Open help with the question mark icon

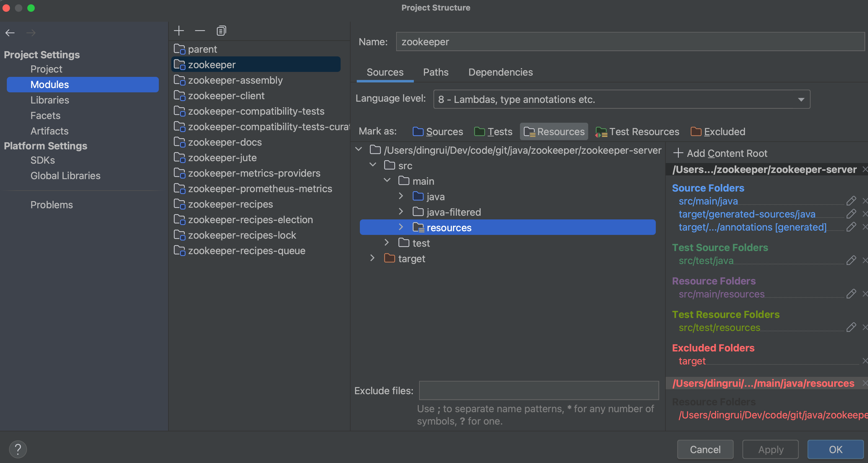18,449
